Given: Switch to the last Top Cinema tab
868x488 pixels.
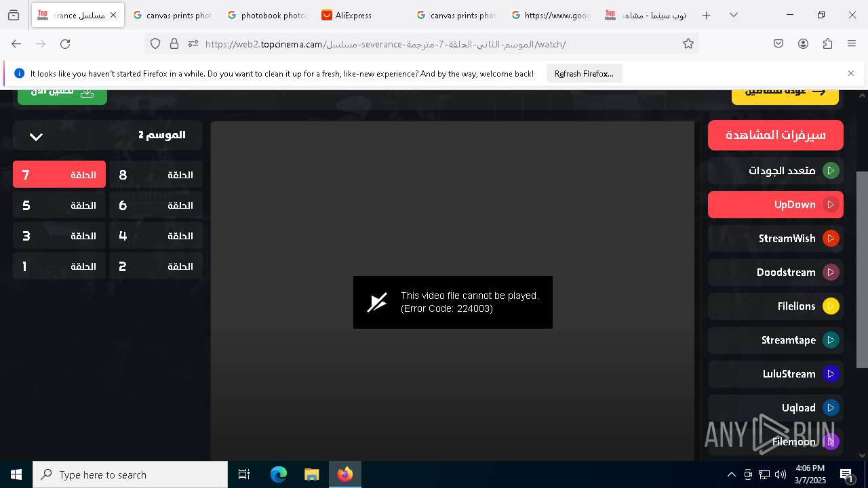Looking at the screenshot, I should [646, 15].
